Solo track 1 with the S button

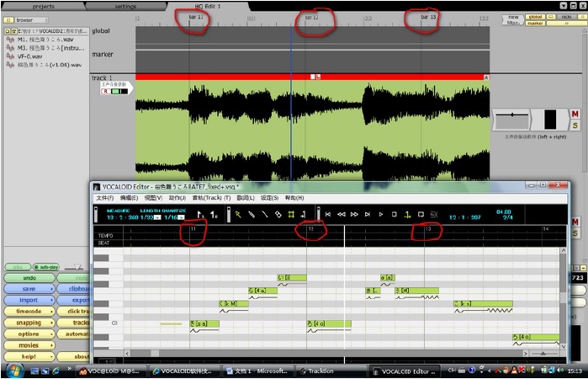click(575, 125)
